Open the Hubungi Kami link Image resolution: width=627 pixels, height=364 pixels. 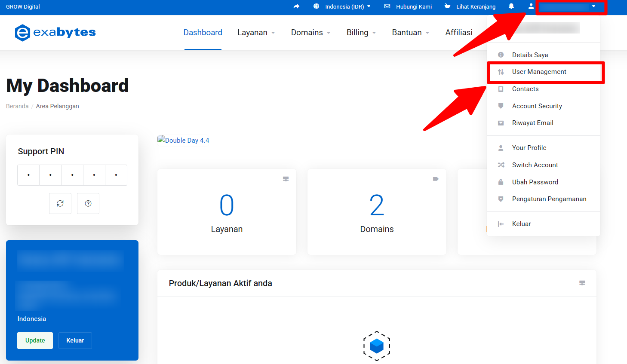pos(414,6)
